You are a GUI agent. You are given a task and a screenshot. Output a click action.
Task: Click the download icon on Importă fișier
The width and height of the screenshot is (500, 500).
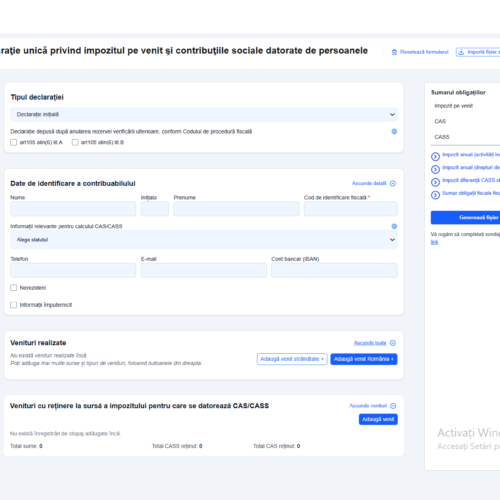coord(461,52)
